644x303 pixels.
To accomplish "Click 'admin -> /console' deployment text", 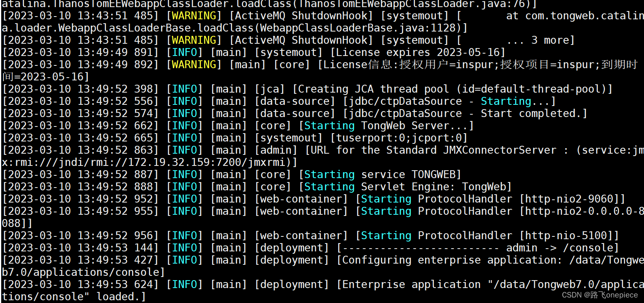I will coord(559,248).
